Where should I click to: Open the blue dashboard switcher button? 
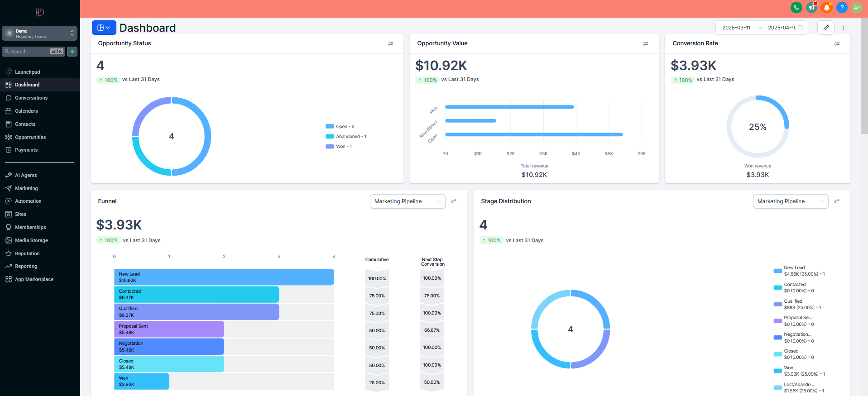104,28
